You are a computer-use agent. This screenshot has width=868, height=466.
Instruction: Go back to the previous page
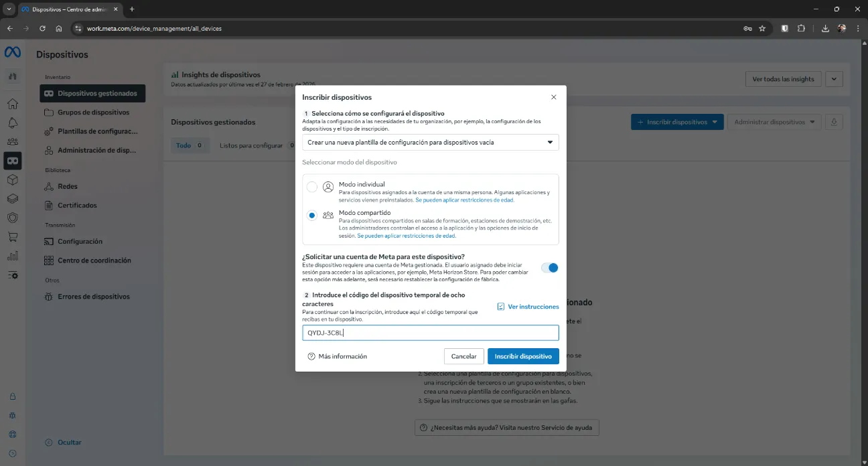(9, 29)
